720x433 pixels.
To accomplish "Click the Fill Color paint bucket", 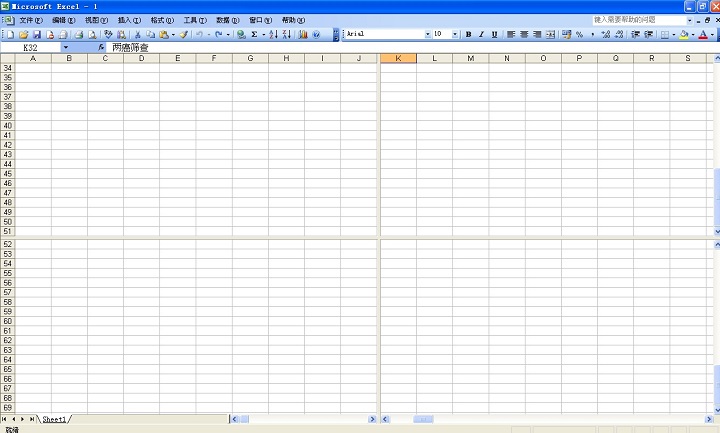I will (x=684, y=34).
